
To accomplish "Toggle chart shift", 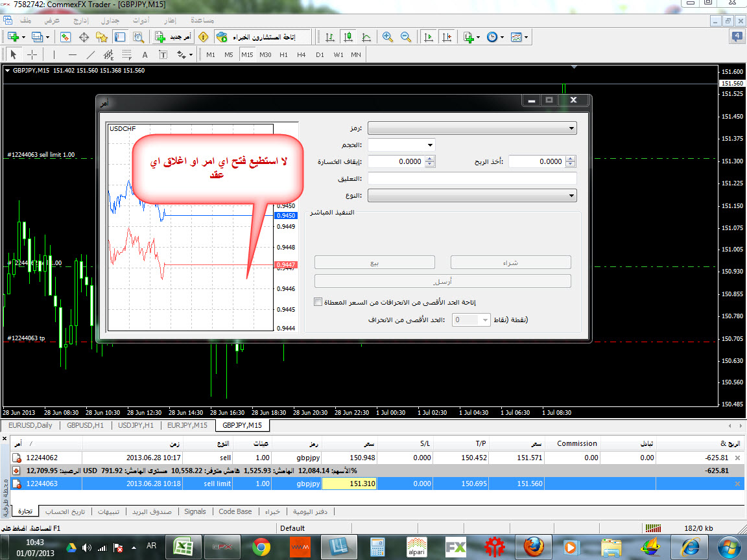I will [447, 37].
